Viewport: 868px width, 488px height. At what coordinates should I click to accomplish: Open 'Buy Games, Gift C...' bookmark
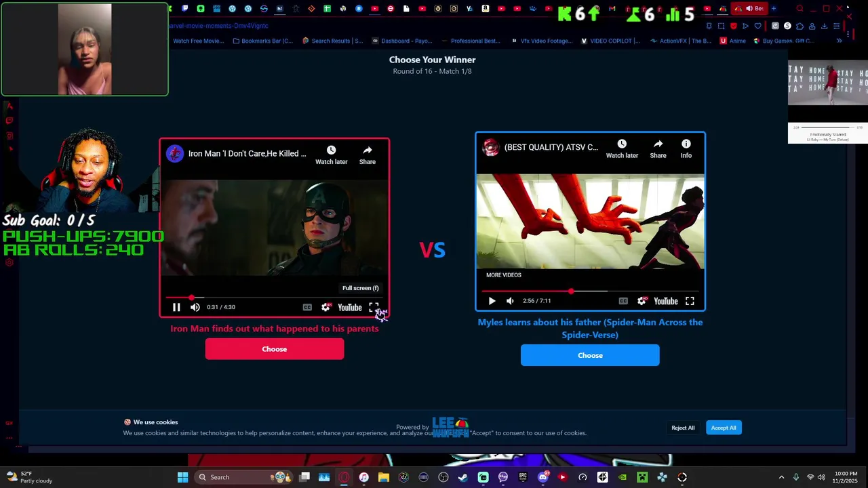(x=783, y=41)
